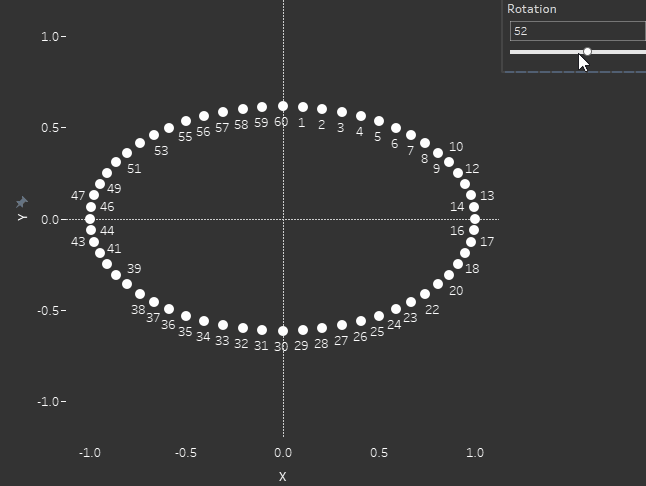Select the data point labeled 3

click(x=342, y=112)
